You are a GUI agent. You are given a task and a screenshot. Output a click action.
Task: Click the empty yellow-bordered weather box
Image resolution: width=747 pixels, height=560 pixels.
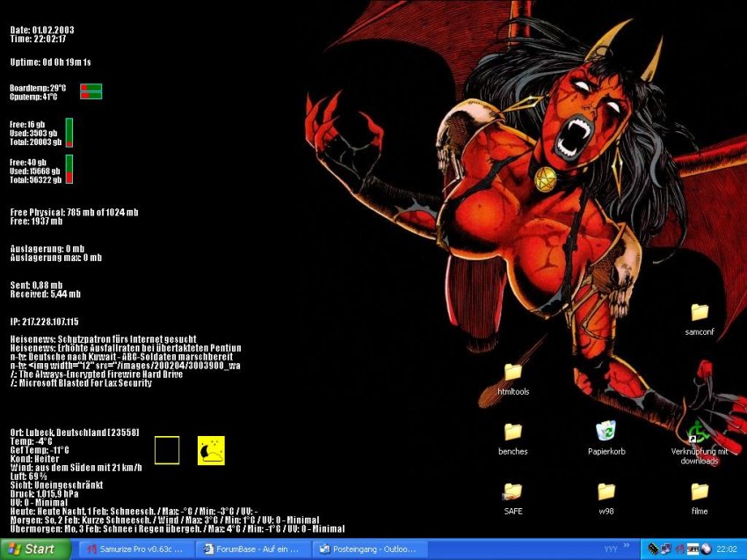167,450
